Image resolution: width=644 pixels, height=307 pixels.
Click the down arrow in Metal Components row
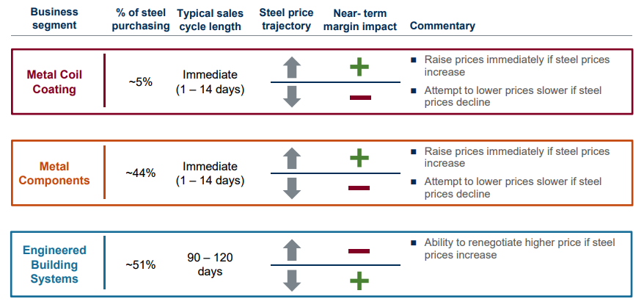[x=292, y=187]
